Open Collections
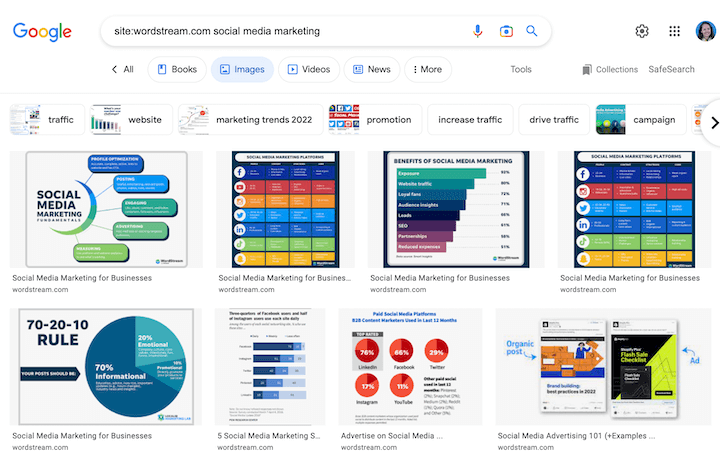The height and width of the screenshot is (458, 720). click(610, 69)
